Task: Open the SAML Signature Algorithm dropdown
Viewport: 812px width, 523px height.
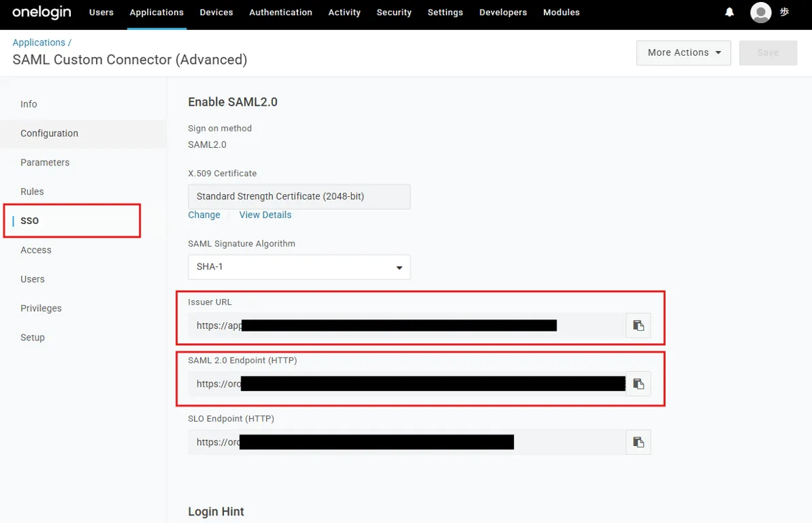Action: (x=299, y=267)
